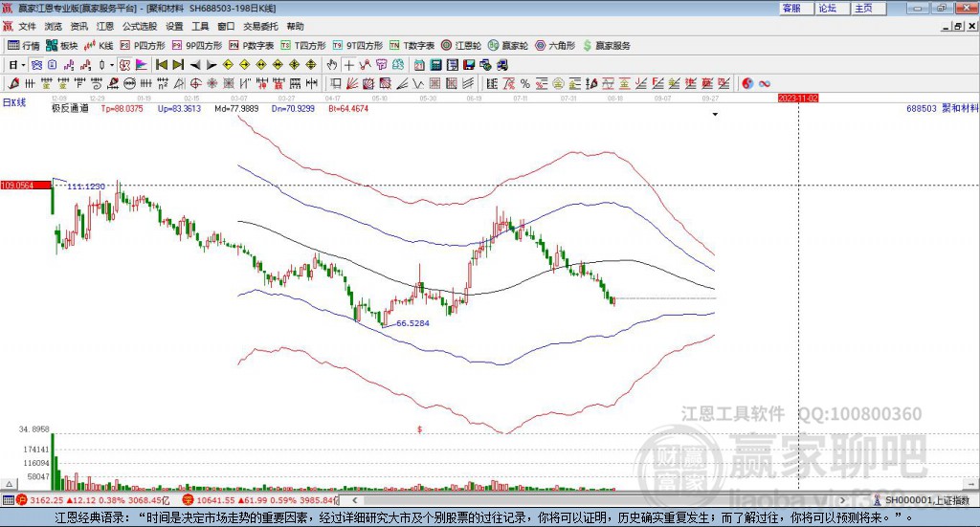Open the calculator icon in toolbar

435,65
